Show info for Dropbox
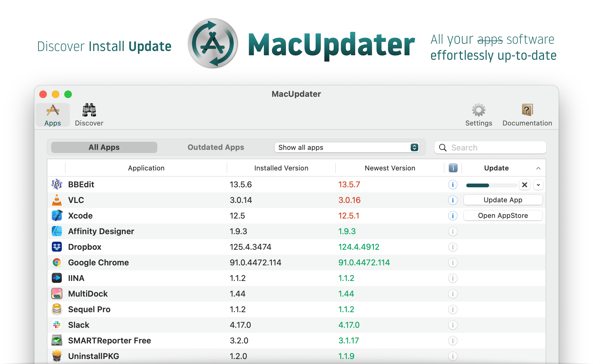 (453, 247)
